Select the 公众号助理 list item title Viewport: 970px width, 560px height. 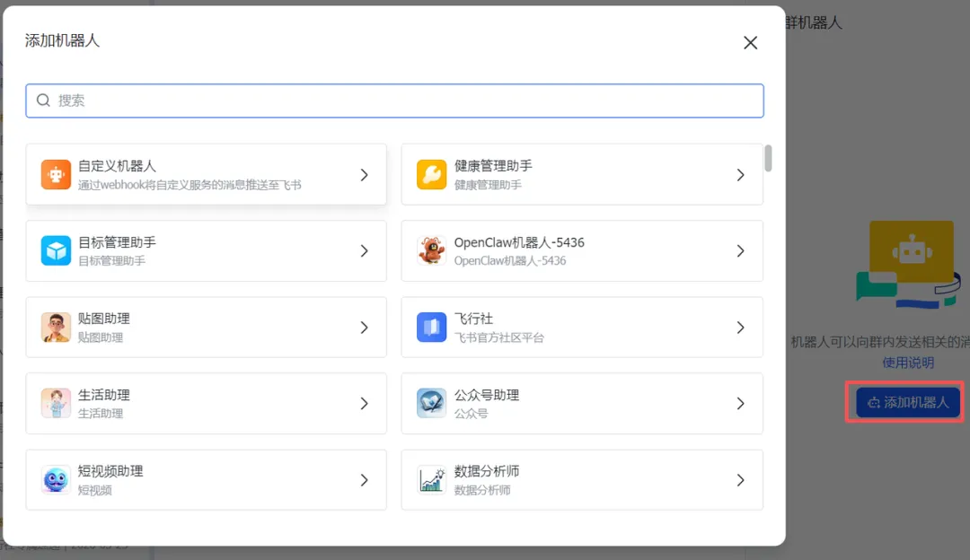click(x=487, y=395)
